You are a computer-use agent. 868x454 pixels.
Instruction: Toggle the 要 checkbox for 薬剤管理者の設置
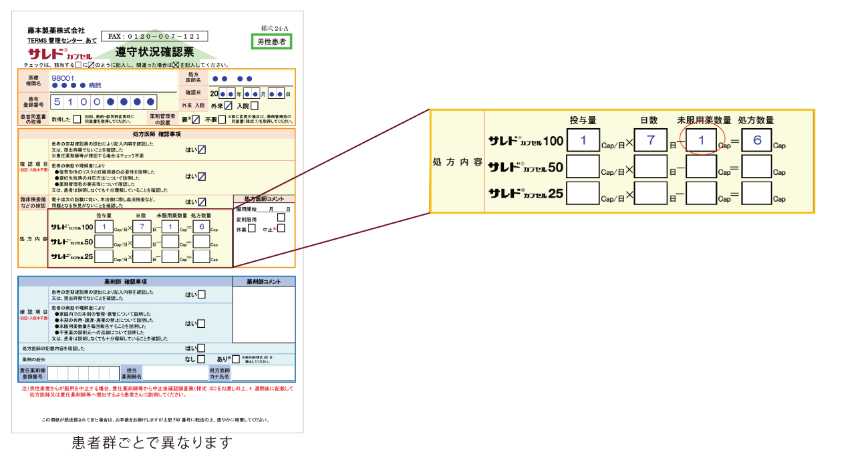[x=195, y=120]
